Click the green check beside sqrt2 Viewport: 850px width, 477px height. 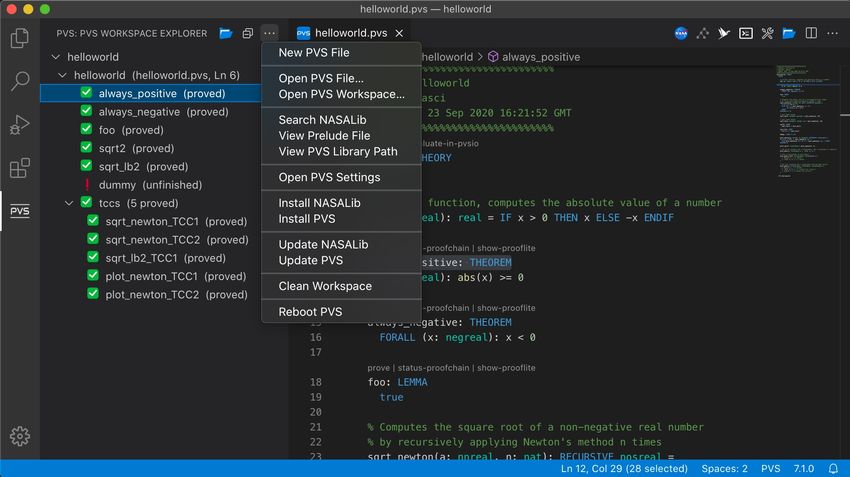[86, 147]
